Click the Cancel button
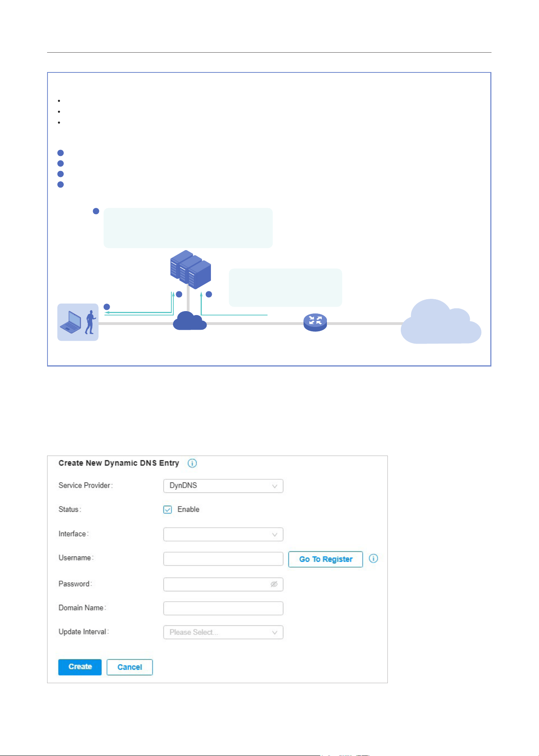 click(129, 667)
